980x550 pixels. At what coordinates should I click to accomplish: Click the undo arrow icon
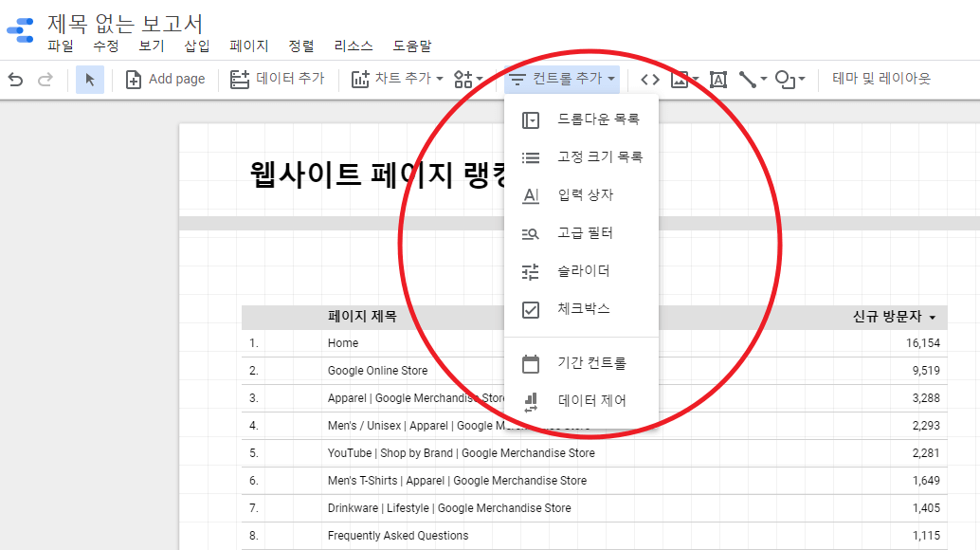coord(15,80)
